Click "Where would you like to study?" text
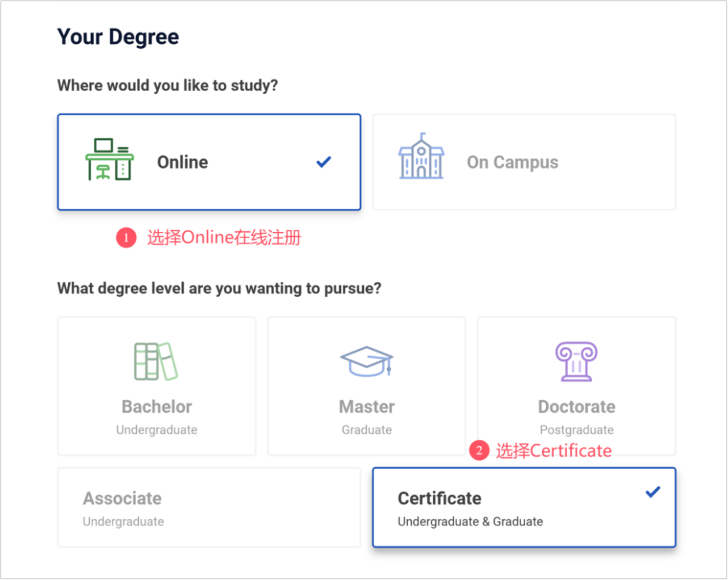 click(167, 86)
